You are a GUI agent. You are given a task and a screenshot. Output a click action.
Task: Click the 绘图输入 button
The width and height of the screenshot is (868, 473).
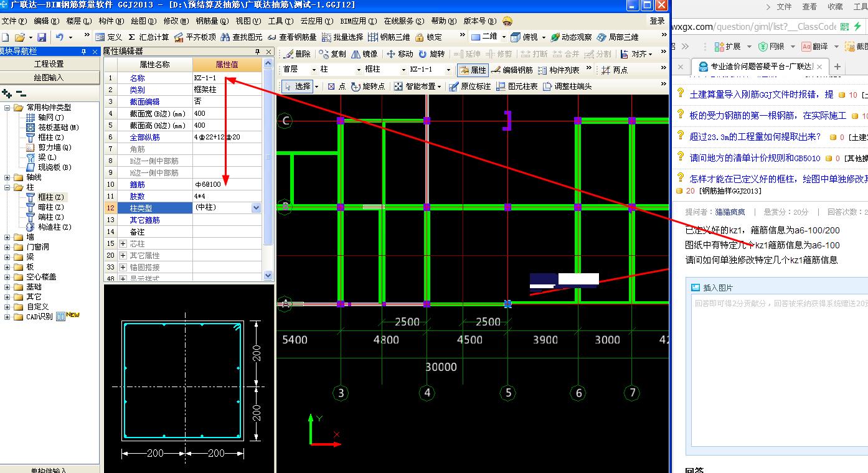coord(49,77)
